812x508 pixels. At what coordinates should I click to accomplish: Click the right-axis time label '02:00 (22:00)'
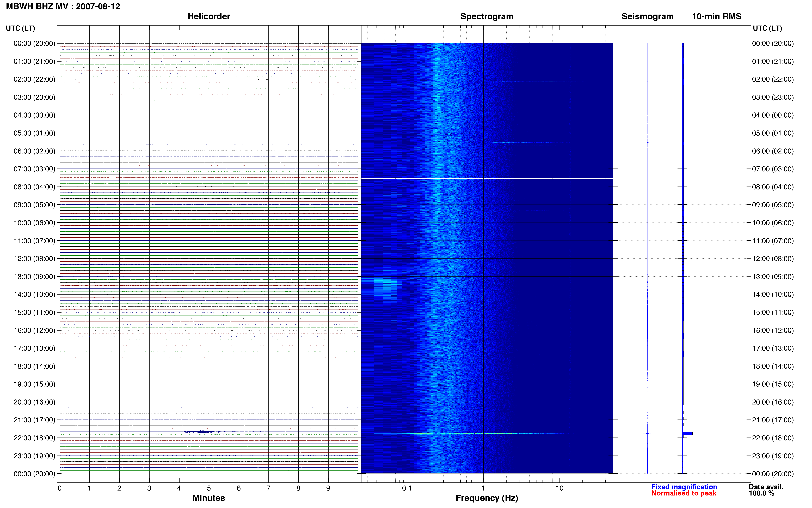pyautogui.click(x=773, y=79)
